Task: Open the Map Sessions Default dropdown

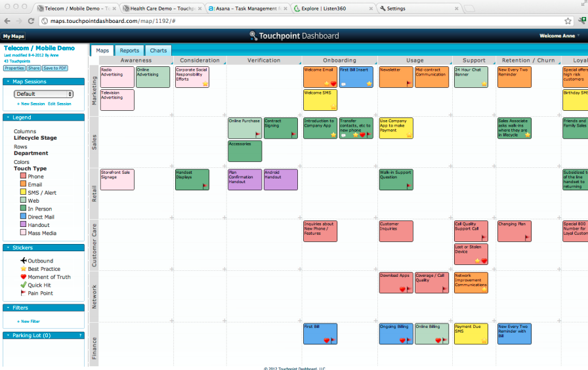Action: point(43,94)
